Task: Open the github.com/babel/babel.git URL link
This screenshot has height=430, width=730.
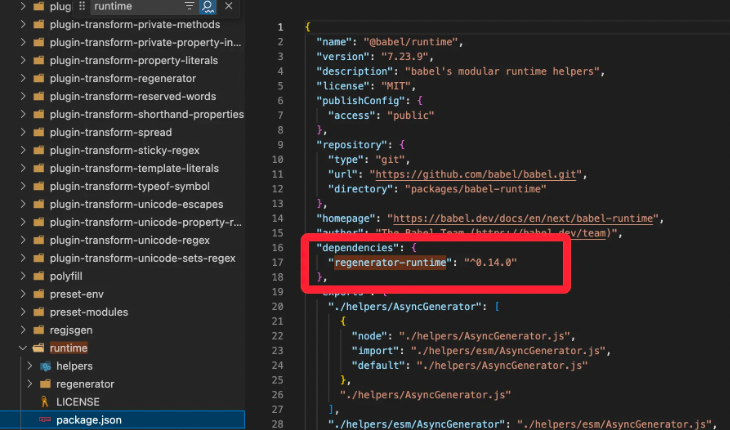Action: click(476, 174)
